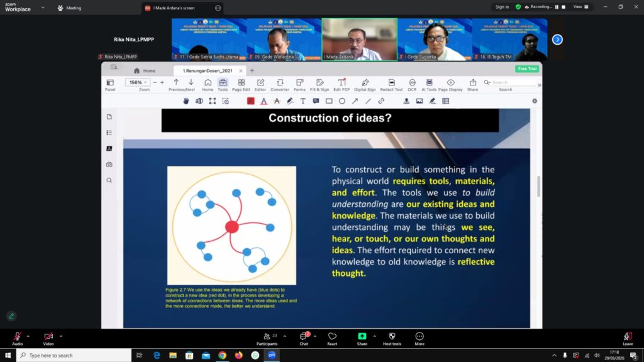
Task: Click the Sign in button
Action: pos(502,7)
